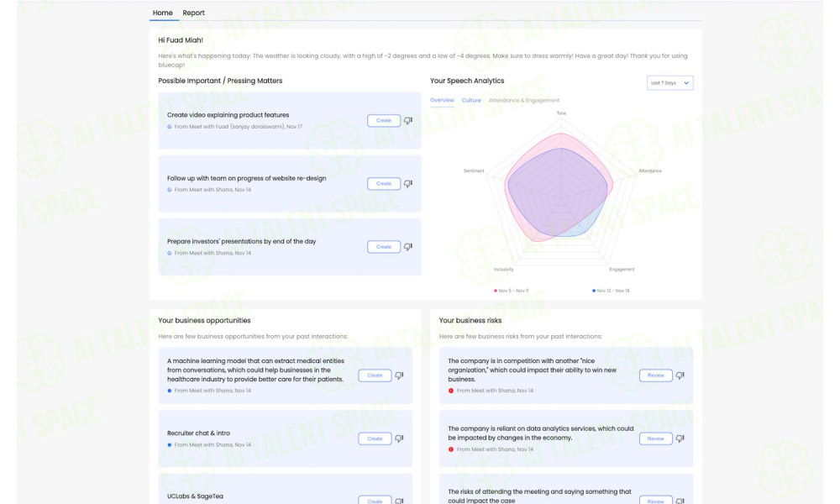Thumbs down the machine learning model opportunity
The height and width of the screenshot is (504, 840).
tap(400, 375)
